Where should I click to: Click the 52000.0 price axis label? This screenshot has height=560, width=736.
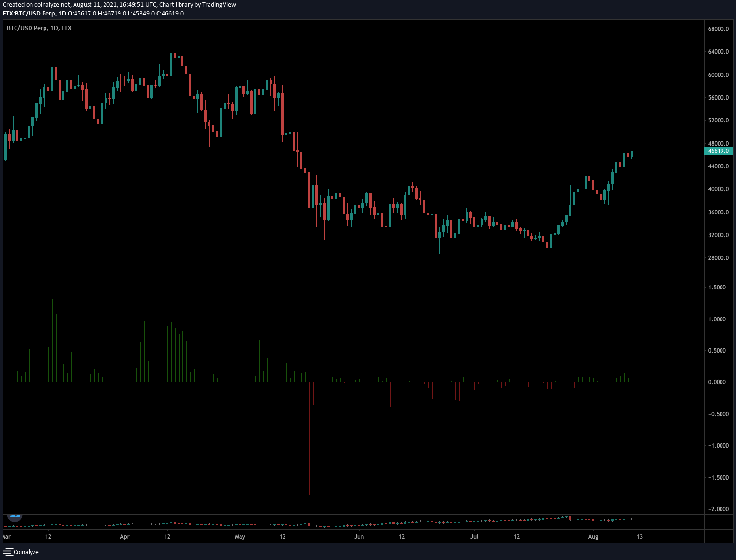pos(719,121)
